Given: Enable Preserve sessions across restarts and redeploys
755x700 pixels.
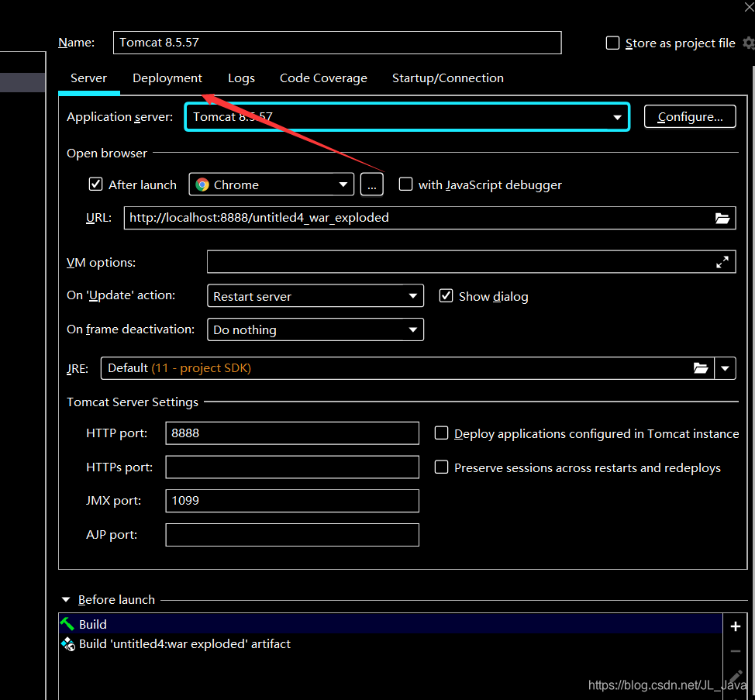Looking at the screenshot, I should 441,467.
